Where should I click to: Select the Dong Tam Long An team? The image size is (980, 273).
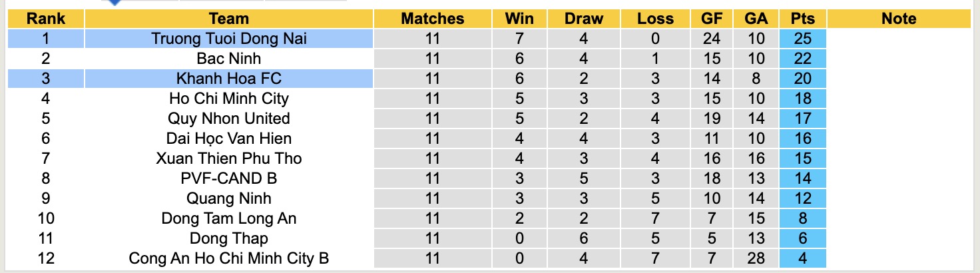pos(228,218)
